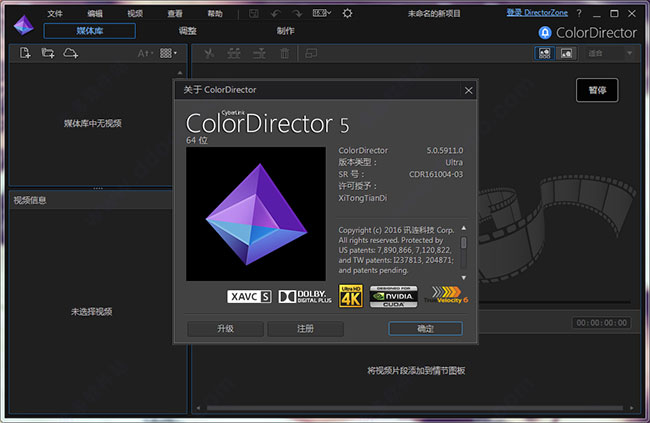Click the 00:00:00:00 timecode field
Screen dimensions: 650x423
(x=601, y=323)
